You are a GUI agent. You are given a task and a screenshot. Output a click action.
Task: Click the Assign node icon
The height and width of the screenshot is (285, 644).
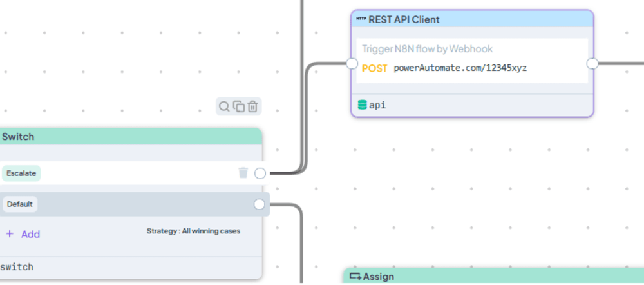tap(355, 277)
